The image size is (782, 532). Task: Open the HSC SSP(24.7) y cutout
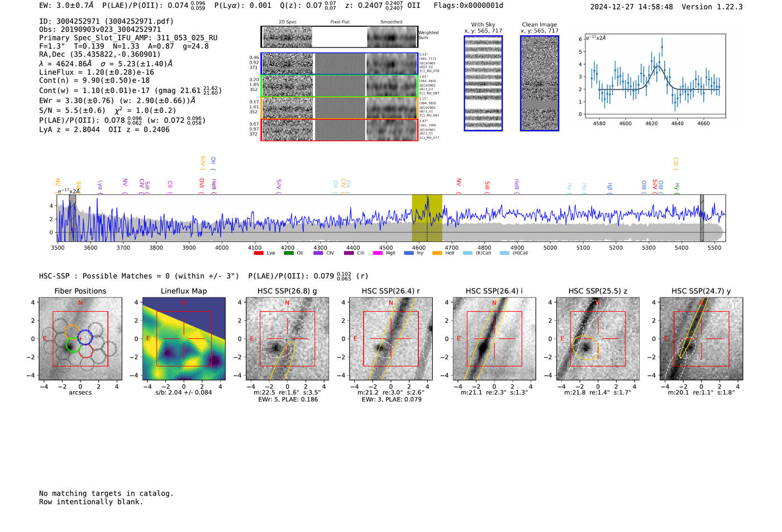(x=701, y=338)
